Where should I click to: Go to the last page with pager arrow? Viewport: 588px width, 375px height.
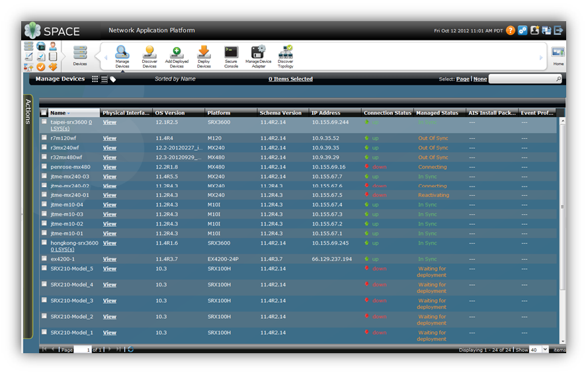point(118,349)
